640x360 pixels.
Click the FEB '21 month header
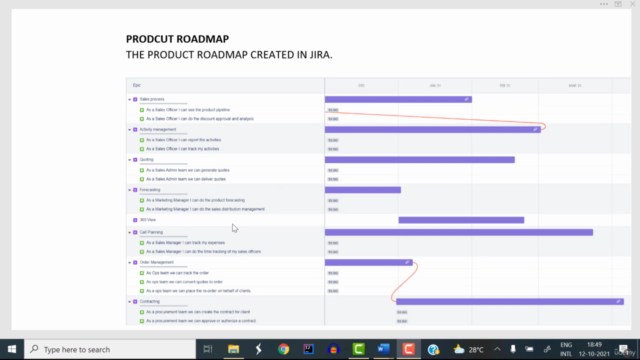click(505, 86)
